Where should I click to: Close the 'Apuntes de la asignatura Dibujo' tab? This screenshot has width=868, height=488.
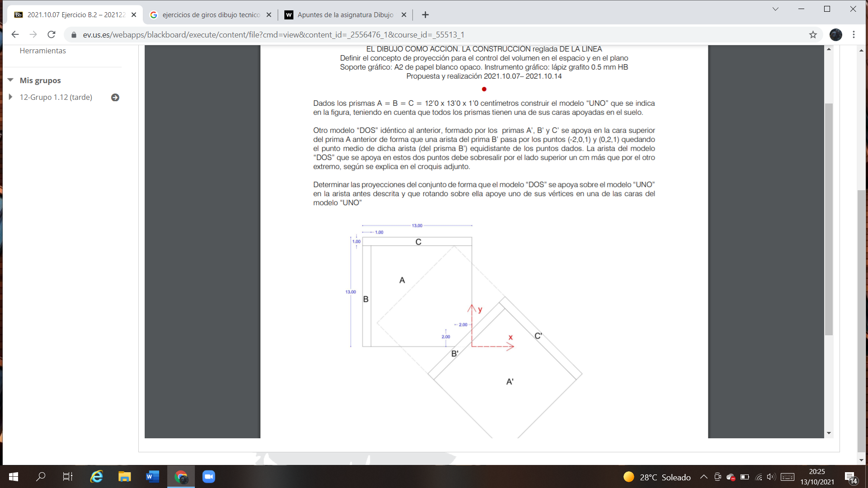click(404, 15)
